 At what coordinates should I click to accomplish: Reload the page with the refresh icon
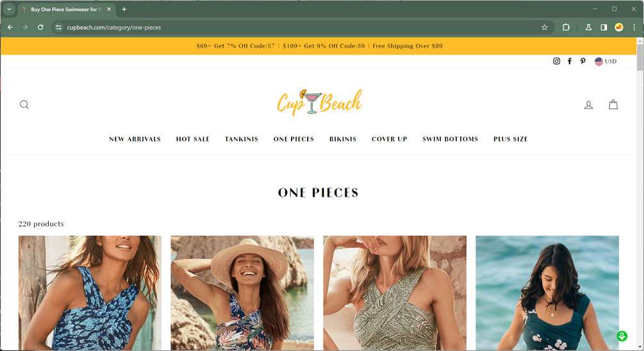40,27
